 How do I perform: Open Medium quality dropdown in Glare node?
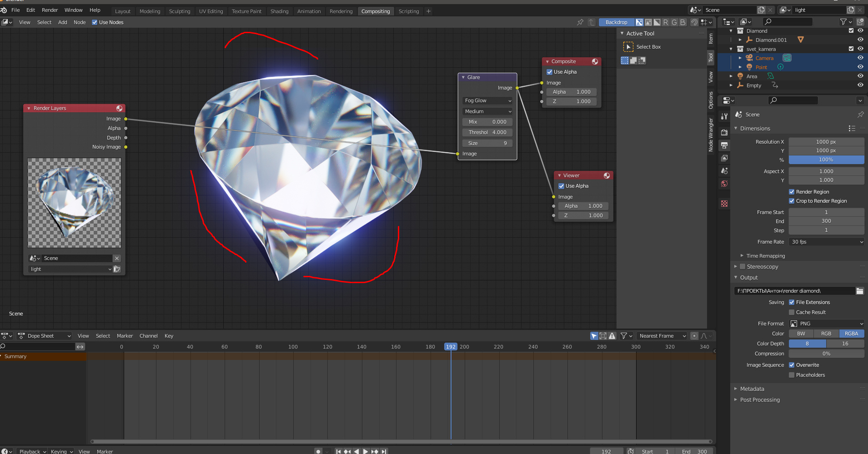pyautogui.click(x=487, y=111)
